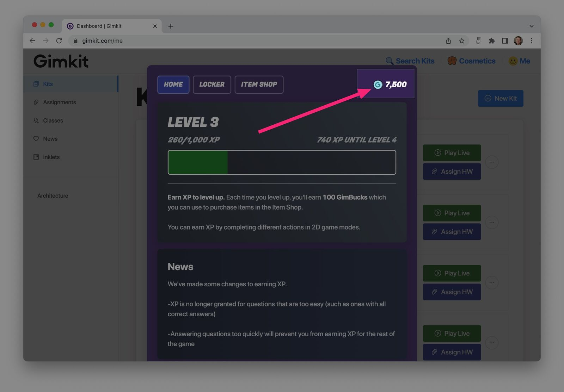564x392 pixels.
Task: Click the Assignments paperclip icon
Action: coord(36,102)
